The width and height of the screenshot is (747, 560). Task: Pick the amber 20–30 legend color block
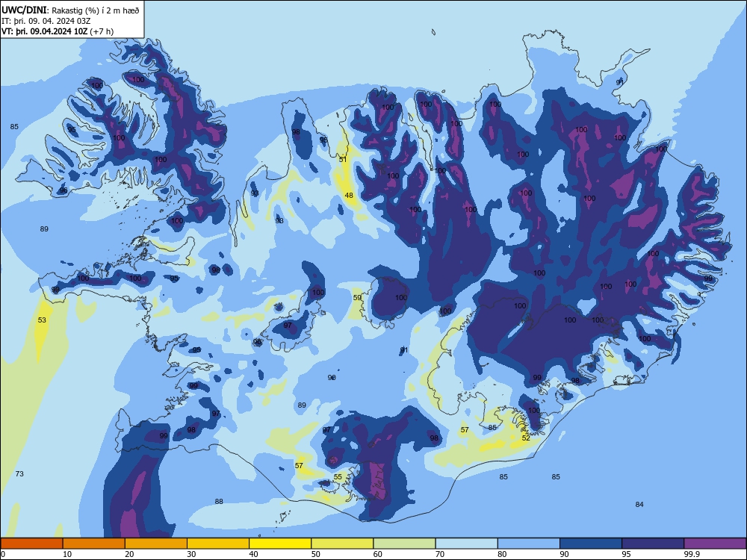click(156, 544)
